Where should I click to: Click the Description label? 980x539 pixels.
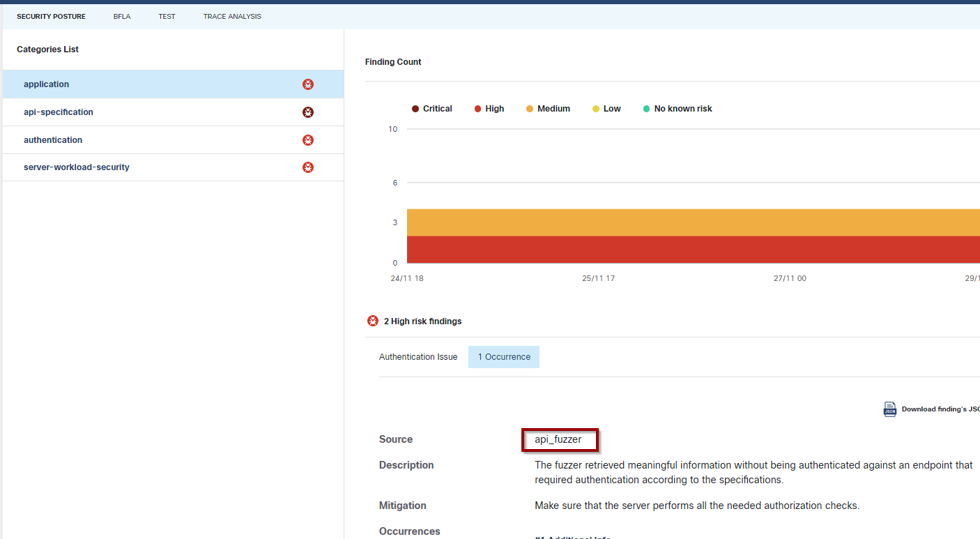pyautogui.click(x=406, y=465)
